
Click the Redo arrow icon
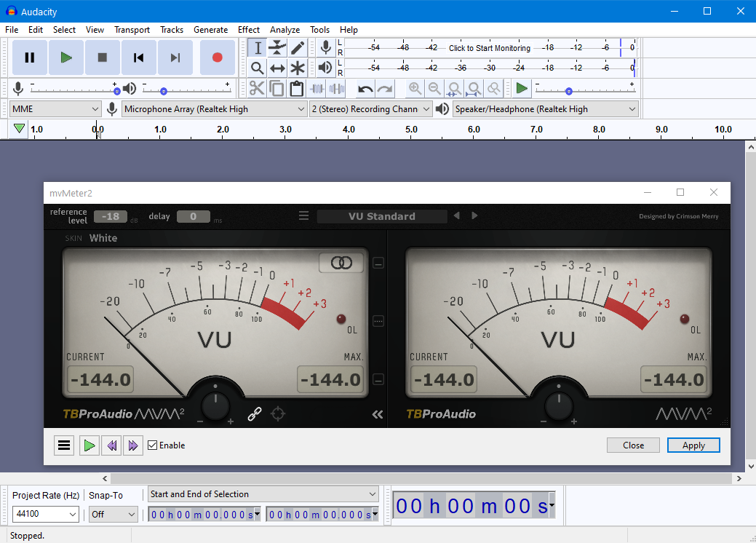[385, 88]
